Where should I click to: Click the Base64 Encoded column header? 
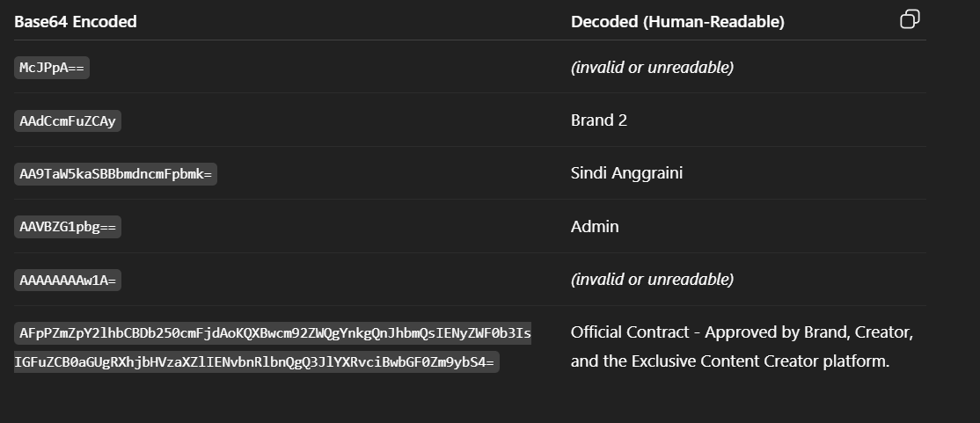click(x=76, y=21)
